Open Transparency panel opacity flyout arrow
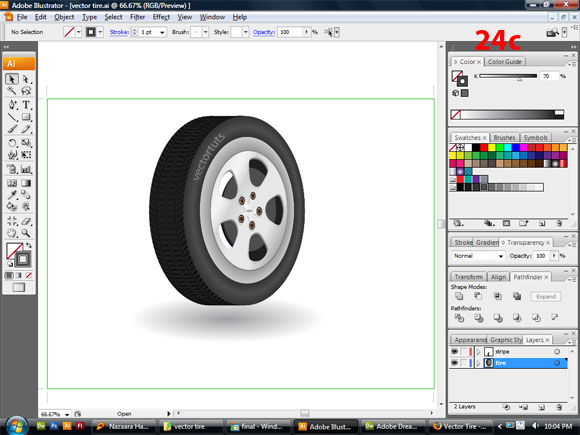The width and height of the screenshot is (580, 435). tap(554, 256)
